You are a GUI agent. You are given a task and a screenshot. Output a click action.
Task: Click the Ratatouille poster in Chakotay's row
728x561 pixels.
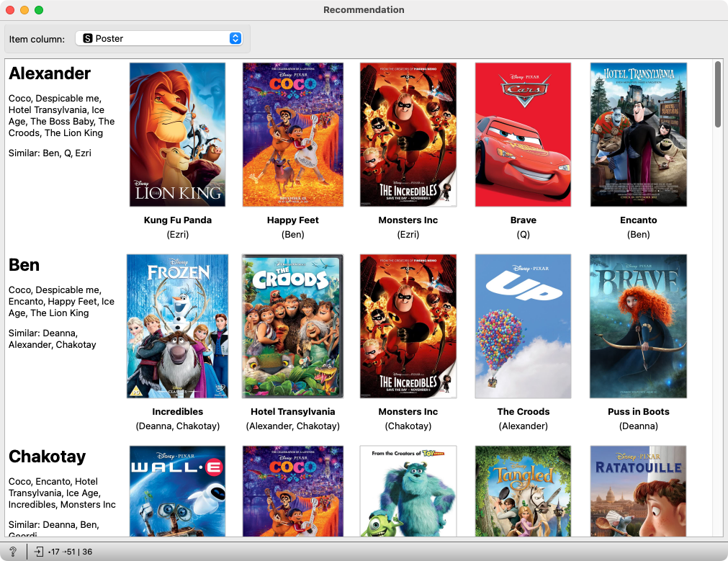click(639, 491)
